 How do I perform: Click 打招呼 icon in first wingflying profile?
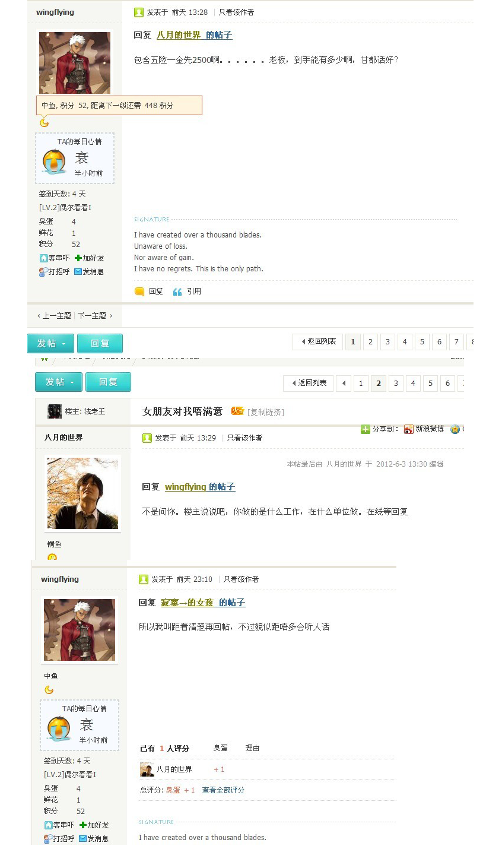[43, 272]
